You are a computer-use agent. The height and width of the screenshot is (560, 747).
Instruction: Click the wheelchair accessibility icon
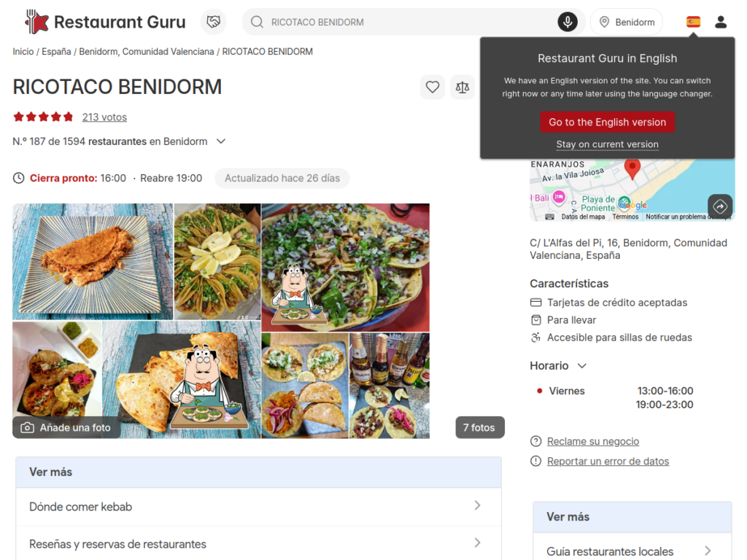[536, 337]
